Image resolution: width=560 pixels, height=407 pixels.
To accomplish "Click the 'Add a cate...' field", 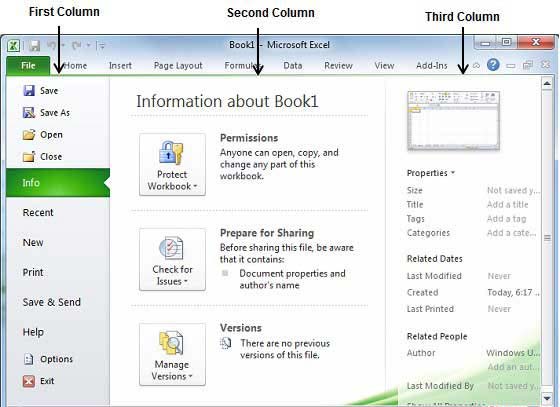I will (511, 233).
